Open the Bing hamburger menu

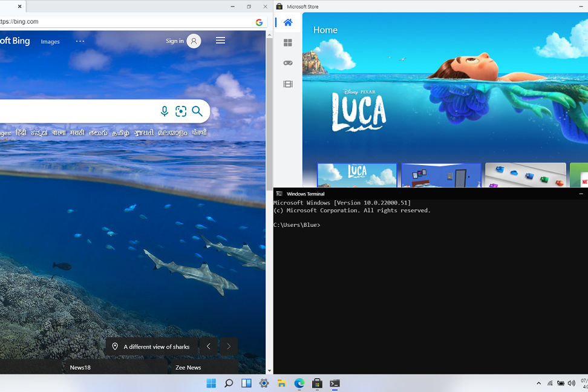click(220, 41)
